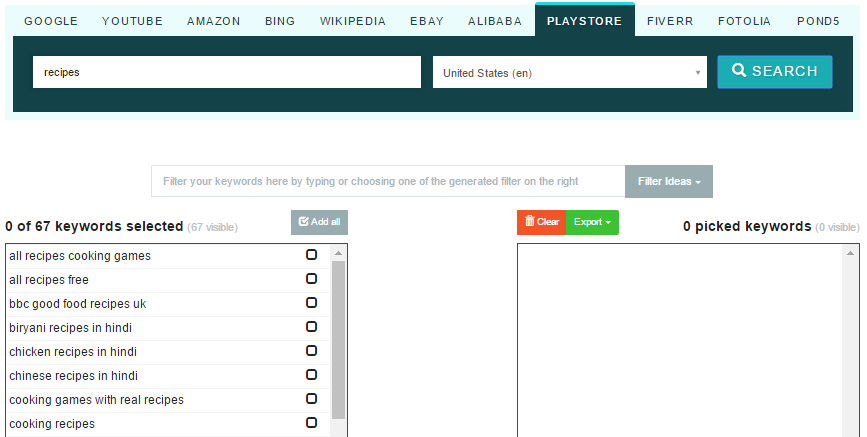Click the search box containing 'recipes'
This screenshot has width=867, height=437.
click(227, 72)
